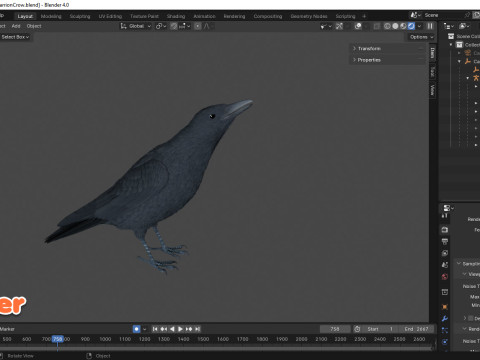Open the Object menu in viewport header

34,26
